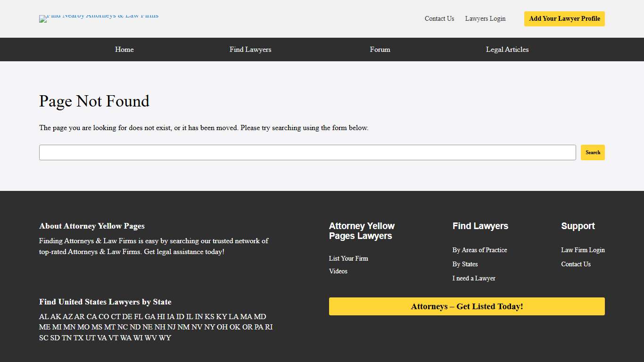Click the I need a Lawyer link
This screenshot has height=362, width=644.
[474, 278]
